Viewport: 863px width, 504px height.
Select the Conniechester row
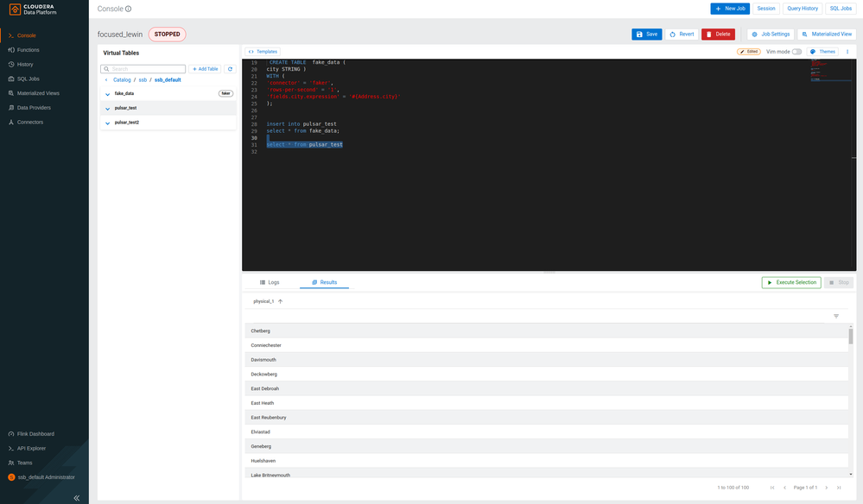pyautogui.click(x=546, y=345)
